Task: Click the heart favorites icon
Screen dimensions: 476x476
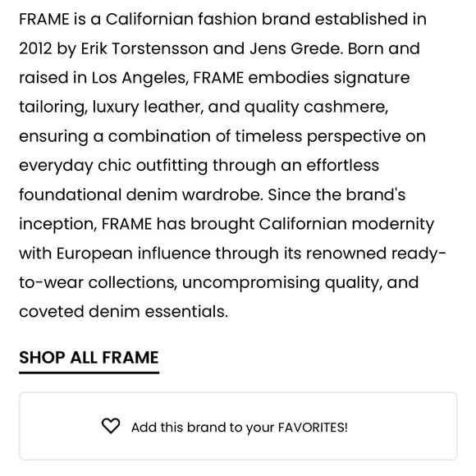Action: click(x=111, y=426)
